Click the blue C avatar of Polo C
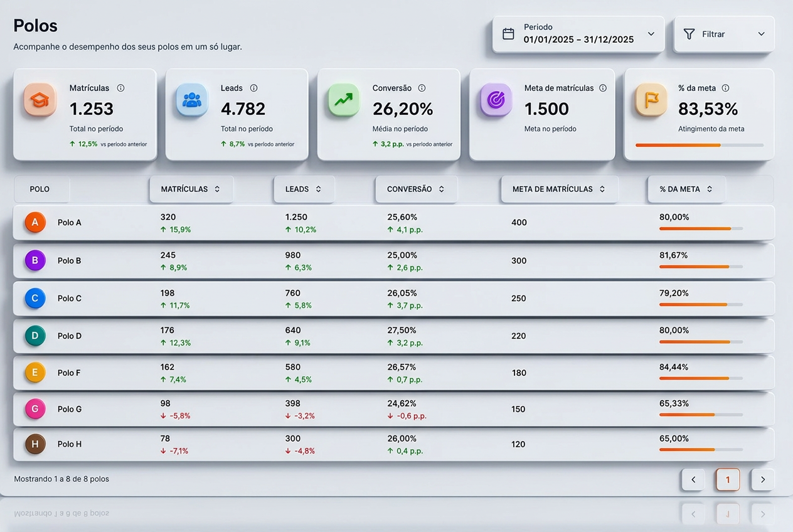Screen dimensions: 793x532 click(35, 298)
